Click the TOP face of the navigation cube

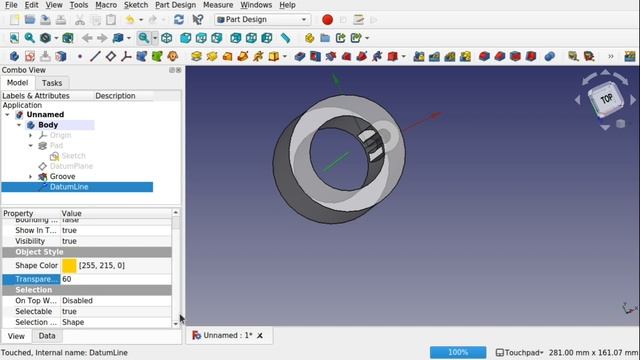606,98
